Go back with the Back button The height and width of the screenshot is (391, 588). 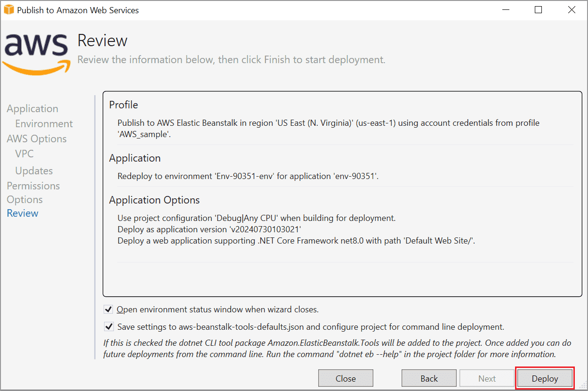(x=429, y=378)
